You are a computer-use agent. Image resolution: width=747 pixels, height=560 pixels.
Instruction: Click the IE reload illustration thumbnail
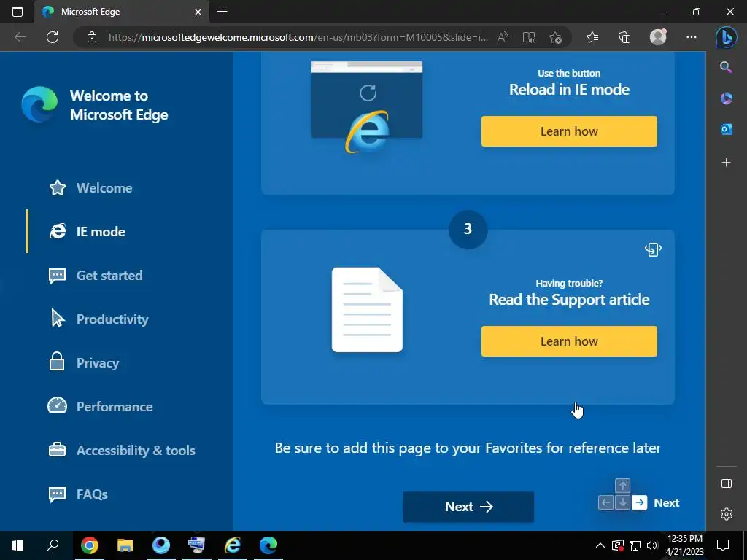click(x=367, y=106)
